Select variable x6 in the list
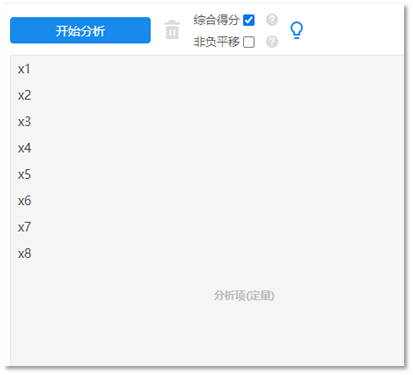This screenshot has width=413, height=375. [24, 201]
